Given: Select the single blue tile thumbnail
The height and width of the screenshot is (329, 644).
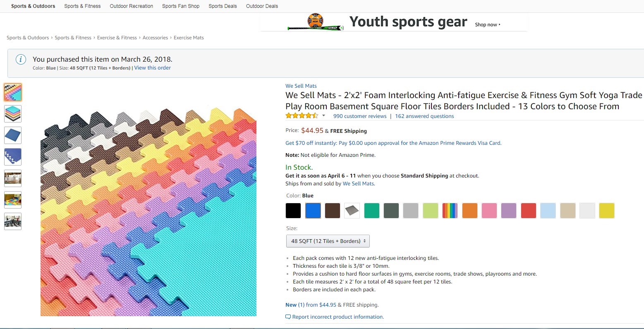Looking at the screenshot, I should (x=13, y=135).
